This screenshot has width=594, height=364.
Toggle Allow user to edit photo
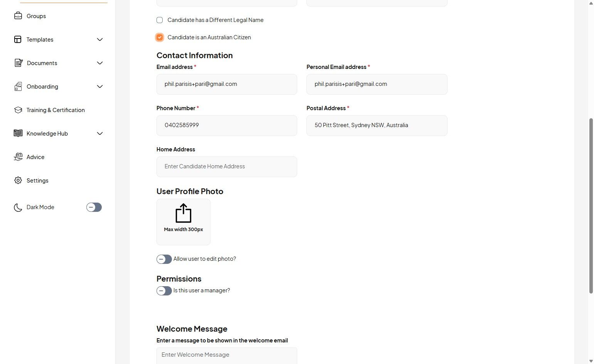[x=164, y=259]
